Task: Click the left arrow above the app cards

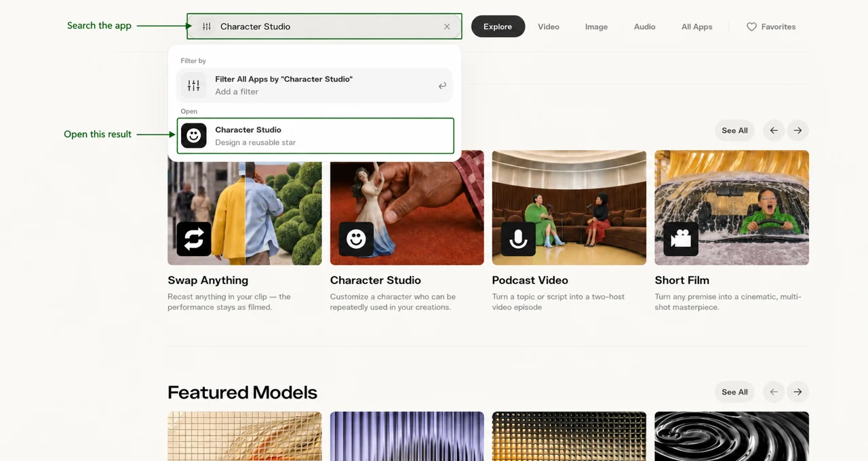Action: tap(774, 130)
